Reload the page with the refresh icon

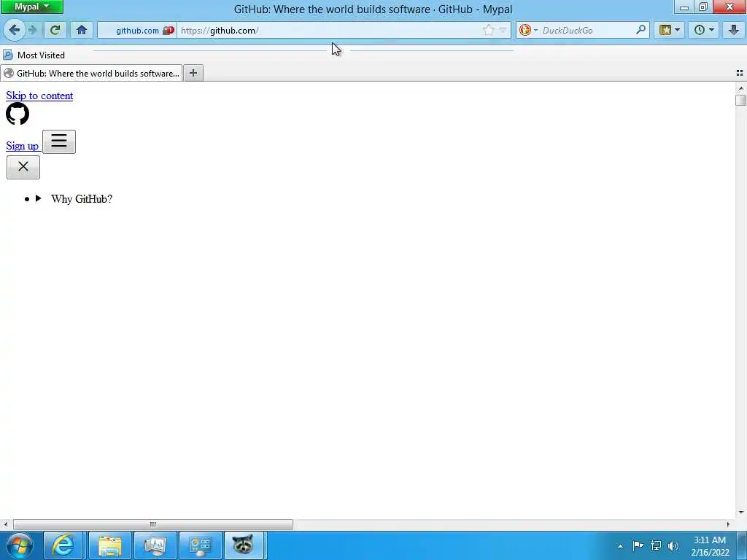[x=55, y=31]
